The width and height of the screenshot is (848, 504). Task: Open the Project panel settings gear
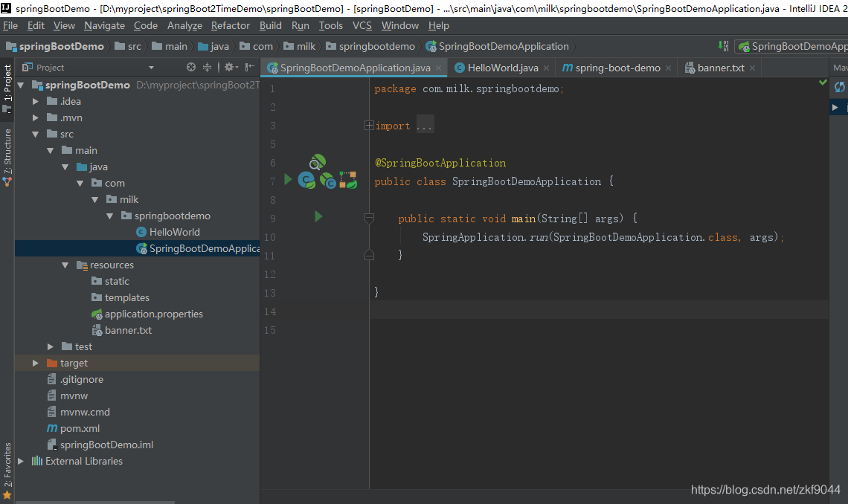tap(231, 67)
